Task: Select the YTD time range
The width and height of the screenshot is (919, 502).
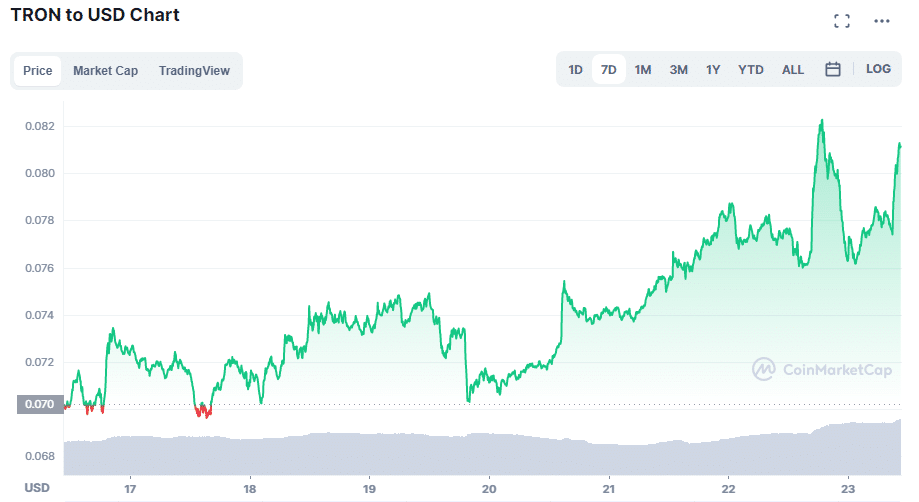Action: [751, 70]
